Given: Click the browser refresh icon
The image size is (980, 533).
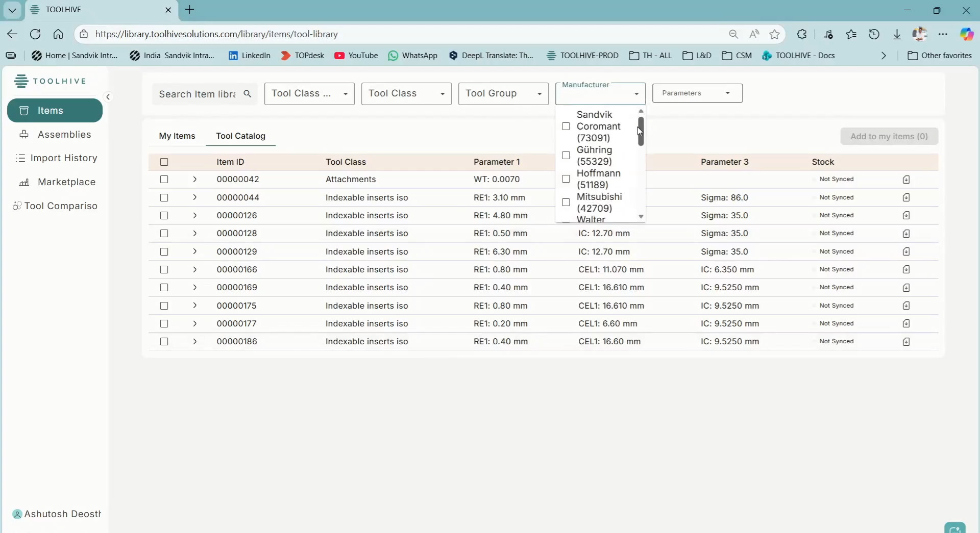Looking at the screenshot, I should pyautogui.click(x=35, y=34).
